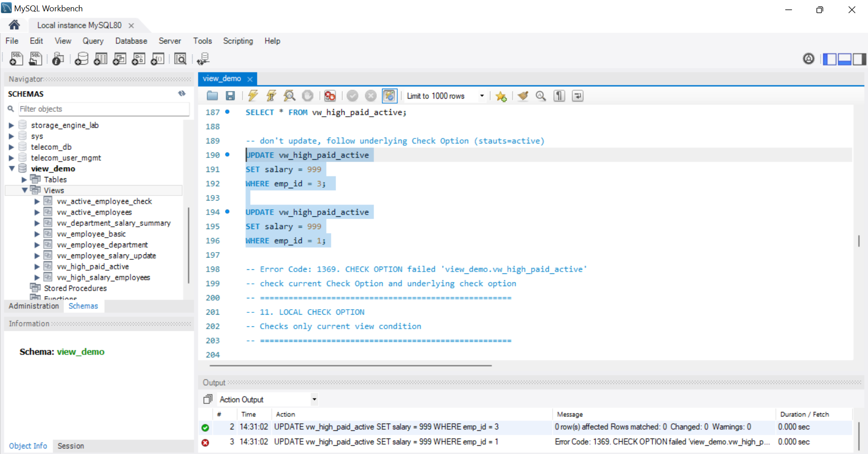Refresh schemas list icon
Image resolution: width=868 pixels, height=454 pixels.
[x=182, y=94]
